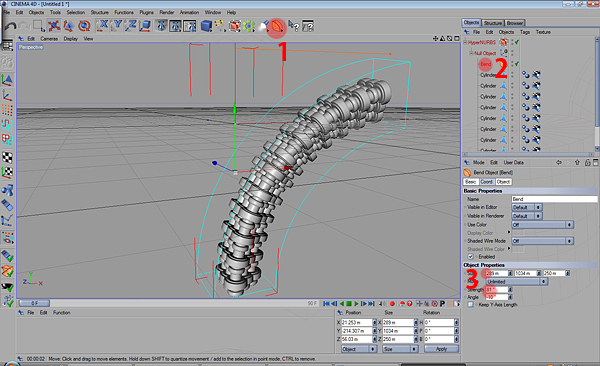
Task: Toggle Keep Y-Axis Length checkbox
Action: tap(470, 305)
